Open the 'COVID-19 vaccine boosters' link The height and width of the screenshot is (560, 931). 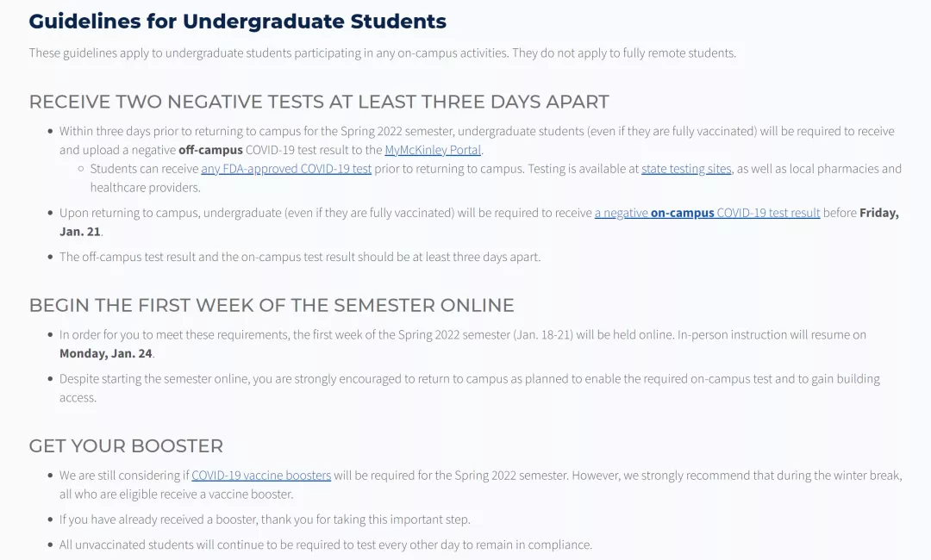(261, 475)
